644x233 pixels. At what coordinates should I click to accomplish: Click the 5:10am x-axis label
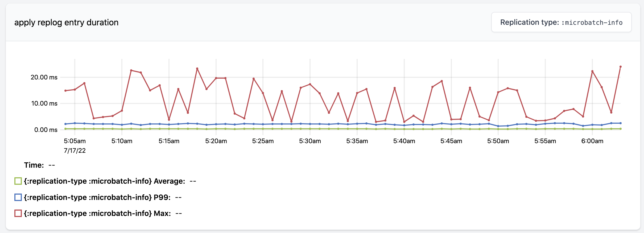122,141
